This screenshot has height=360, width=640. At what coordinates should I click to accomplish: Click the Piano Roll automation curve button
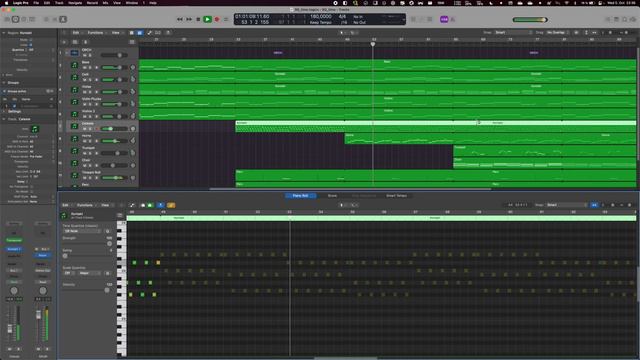click(x=132, y=205)
